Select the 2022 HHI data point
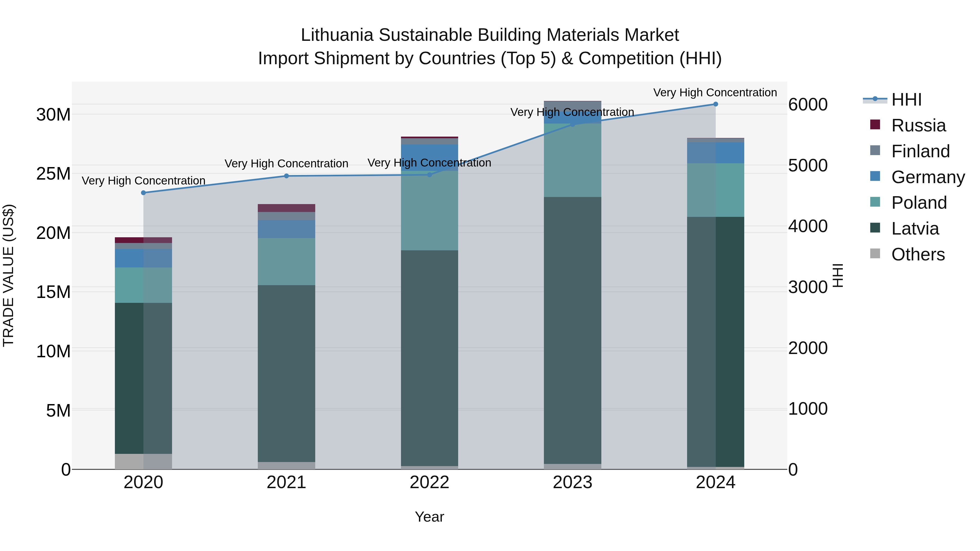Viewport: 980px width, 551px height. point(430,175)
